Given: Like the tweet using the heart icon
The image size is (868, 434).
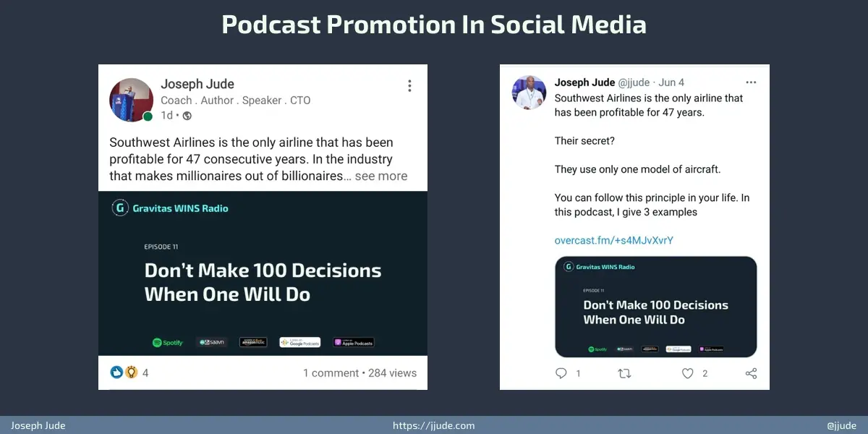Looking at the screenshot, I should tap(688, 373).
